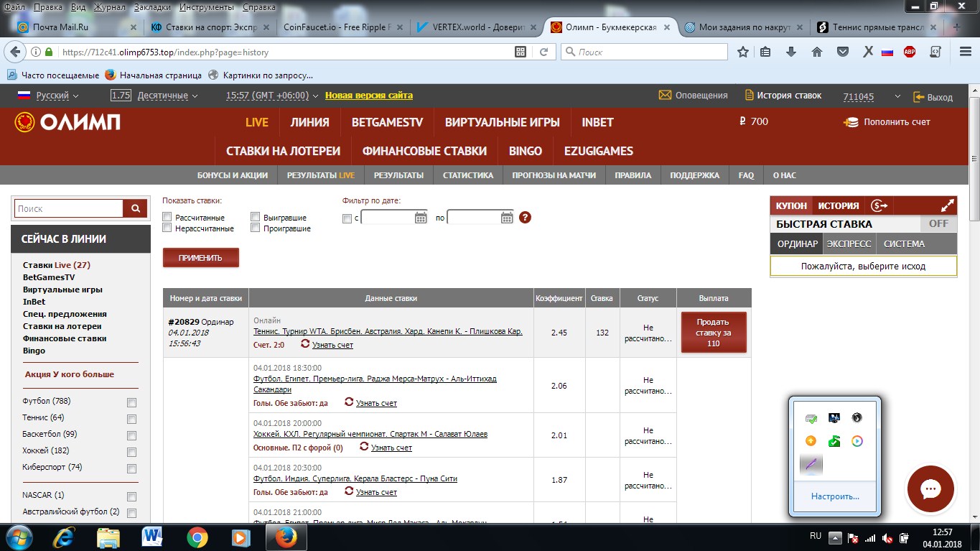980x551 pixels.
Task: Expand the coupon panel with arrows icon
Action: [947, 205]
